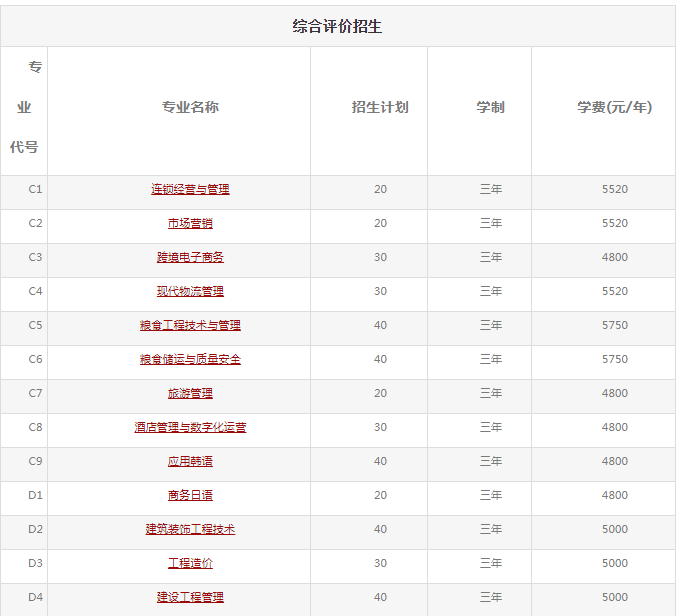The width and height of the screenshot is (683, 616).
Task: Click enrollment plan 40 in row C6
Action: [380, 359]
